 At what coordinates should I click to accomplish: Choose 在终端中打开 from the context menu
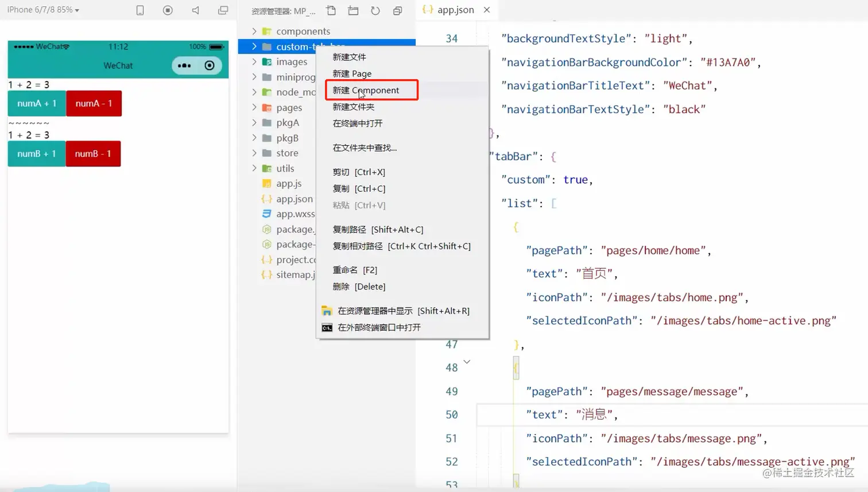[x=402, y=123]
